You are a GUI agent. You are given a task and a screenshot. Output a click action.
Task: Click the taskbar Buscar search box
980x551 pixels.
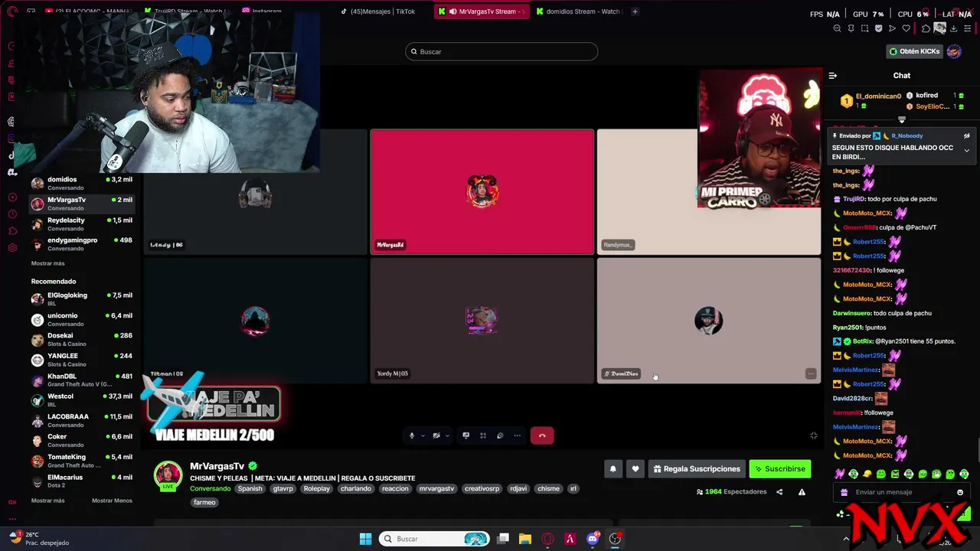[x=434, y=539]
